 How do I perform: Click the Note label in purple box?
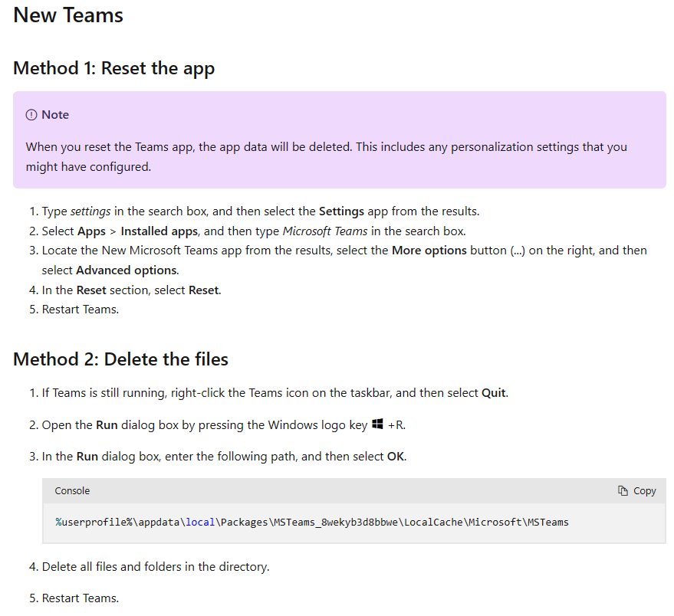coord(55,115)
